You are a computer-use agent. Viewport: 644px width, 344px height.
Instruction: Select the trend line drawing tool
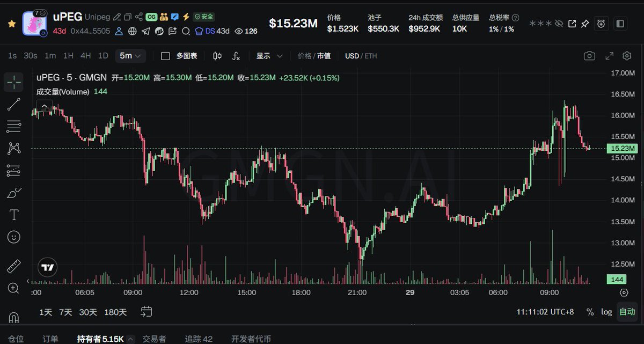[14, 104]
